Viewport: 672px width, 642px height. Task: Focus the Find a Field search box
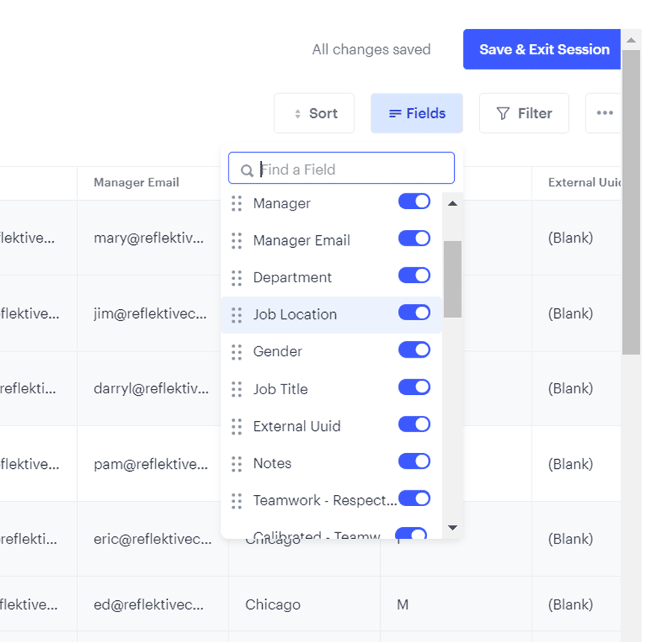(x=341, y=168)
